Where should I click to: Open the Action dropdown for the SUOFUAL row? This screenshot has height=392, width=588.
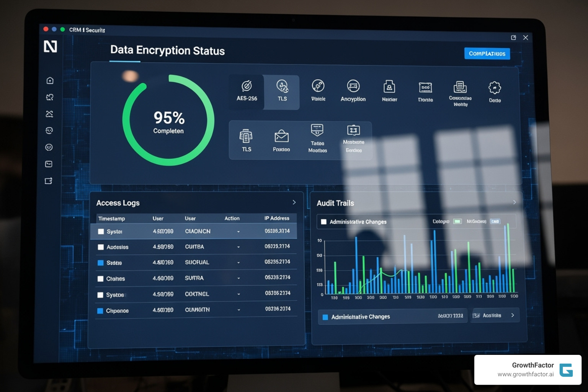tap(238, 263)
